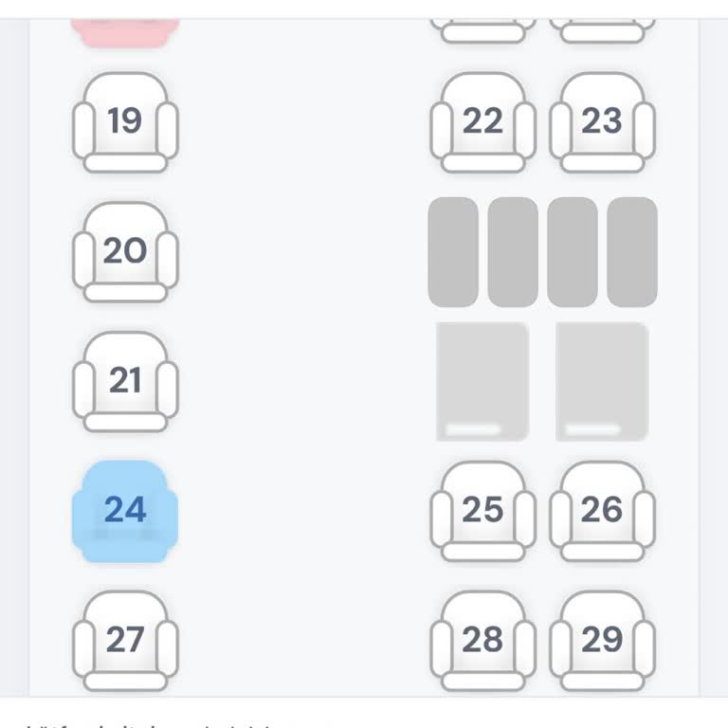
Task: Click the left light gray panel
Action: (482, 381)
